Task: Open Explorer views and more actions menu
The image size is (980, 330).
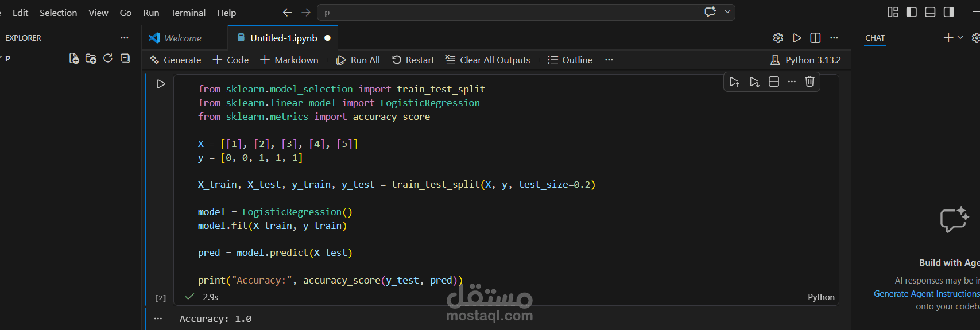Action: pyautogui.click(x=125, y=38)
